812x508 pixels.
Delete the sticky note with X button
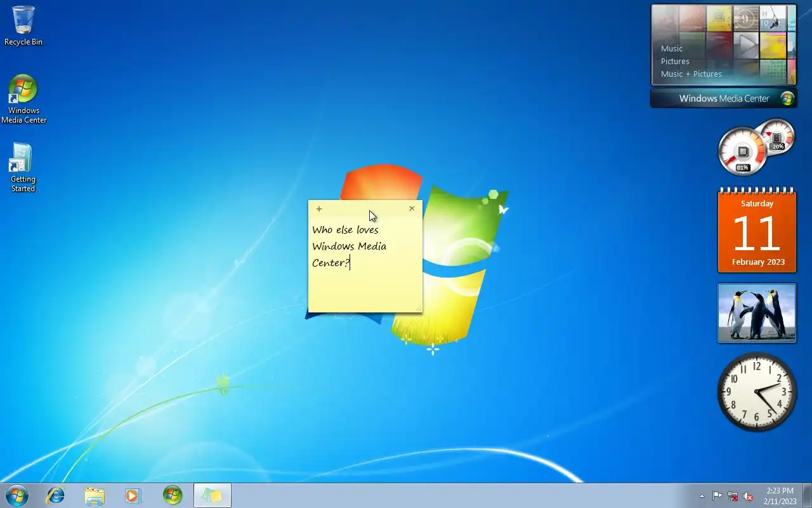[412, 208]
